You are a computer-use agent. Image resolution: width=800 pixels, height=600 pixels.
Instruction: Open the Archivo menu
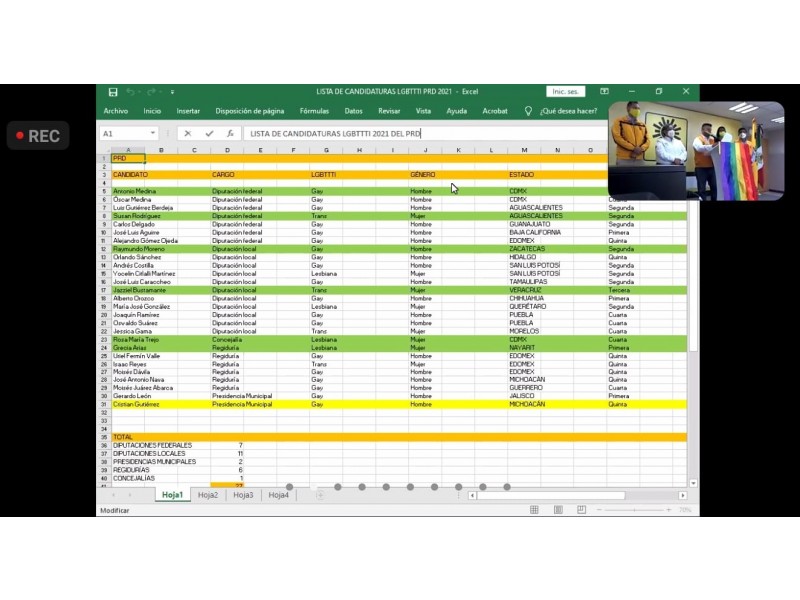[116, 111]
